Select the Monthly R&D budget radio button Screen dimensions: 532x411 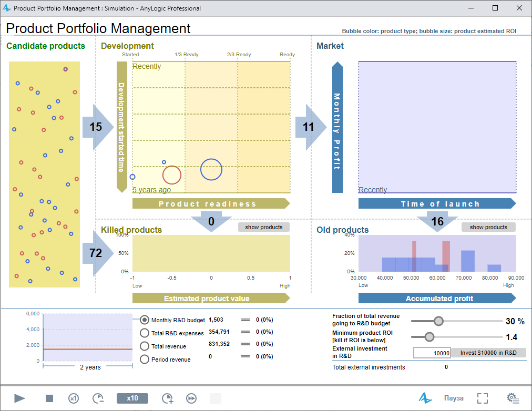coord(145,320)
